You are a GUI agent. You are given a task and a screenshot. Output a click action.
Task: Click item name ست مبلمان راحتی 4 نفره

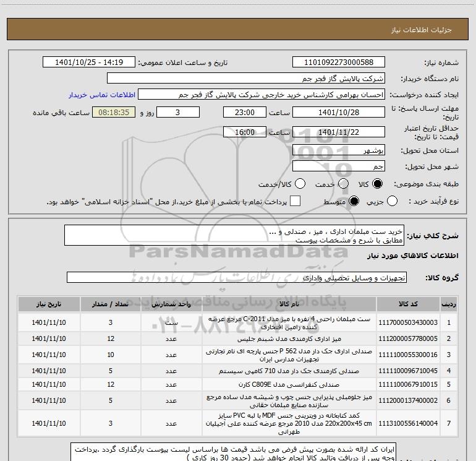coord(289,323)
